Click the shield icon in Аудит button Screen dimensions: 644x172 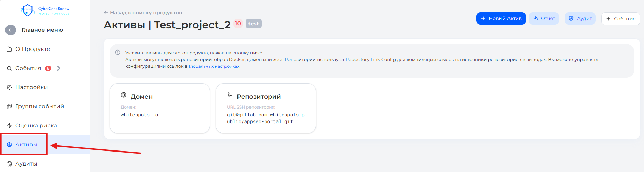point(571,18)
